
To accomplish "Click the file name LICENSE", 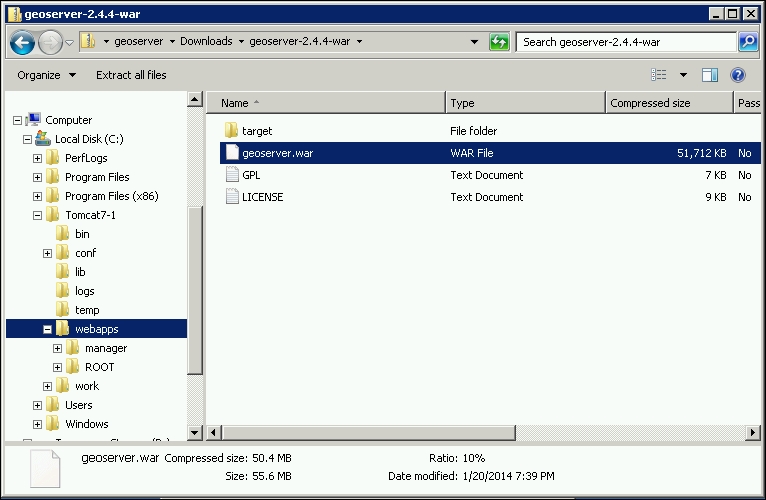I will [262, 197].
